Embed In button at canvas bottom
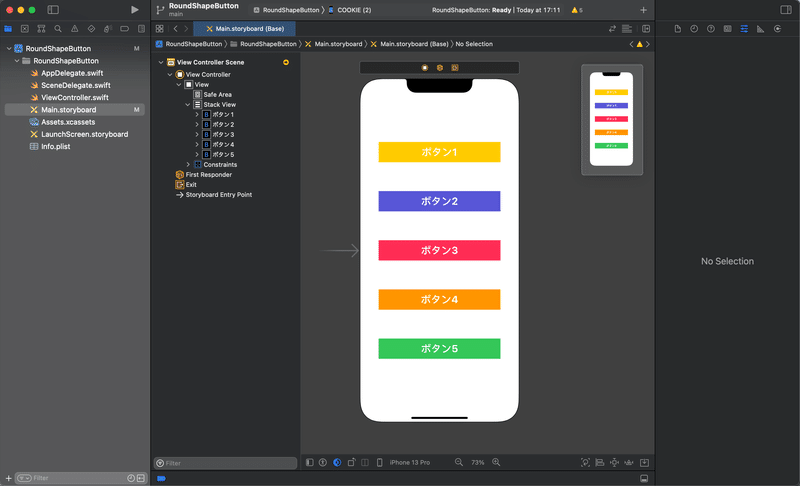 [644, 463]
